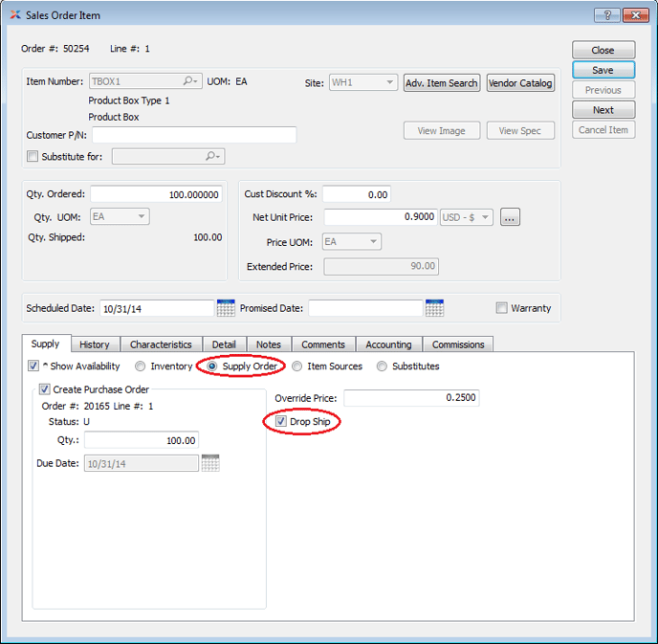Open the Promised Date calendar picker
Viewport: 658px width, 644px height.
point(434,308)
